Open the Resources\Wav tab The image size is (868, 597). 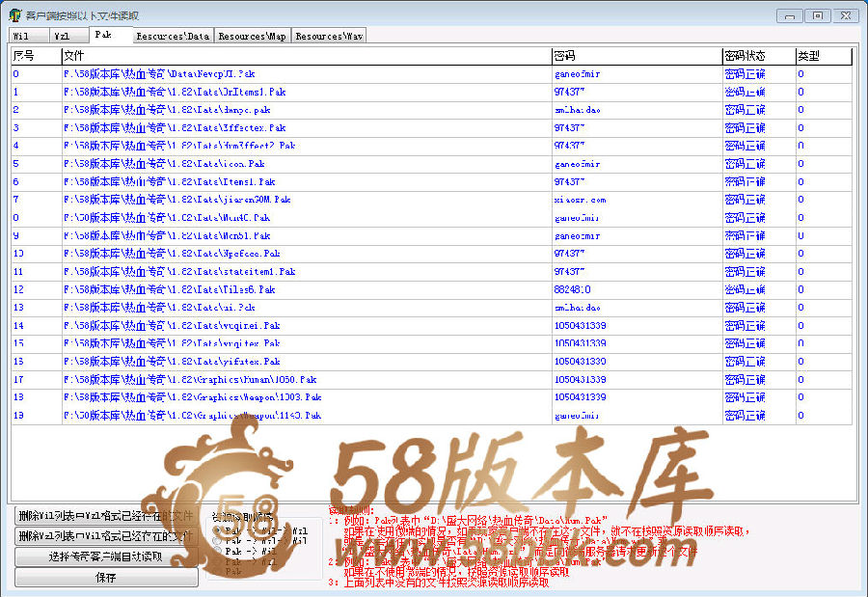tap(329, 36)
